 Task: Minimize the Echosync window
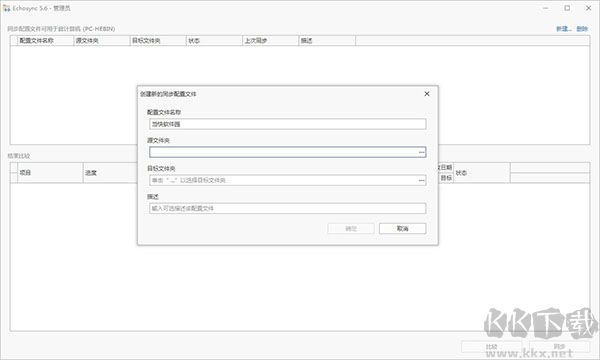click(546, 8)
